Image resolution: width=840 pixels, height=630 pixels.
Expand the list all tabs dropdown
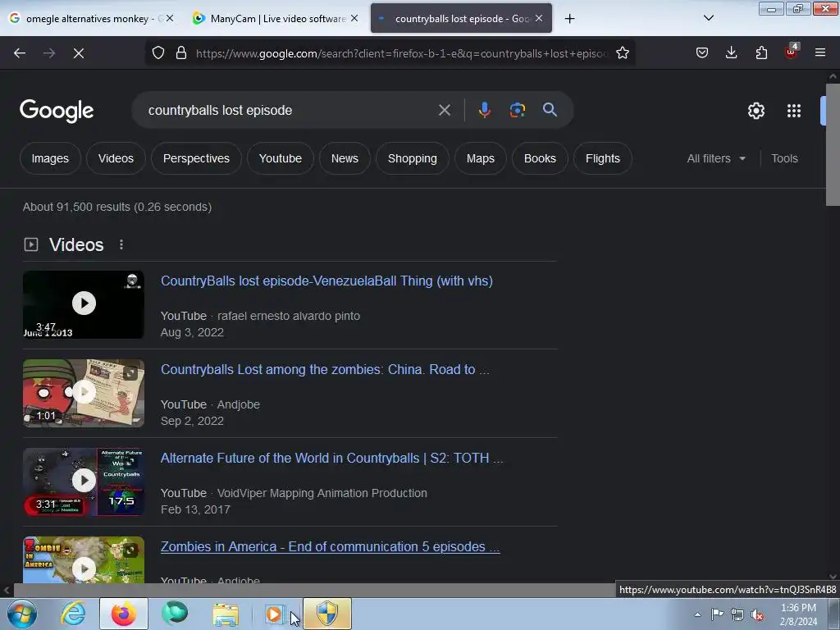coord(708,18)
